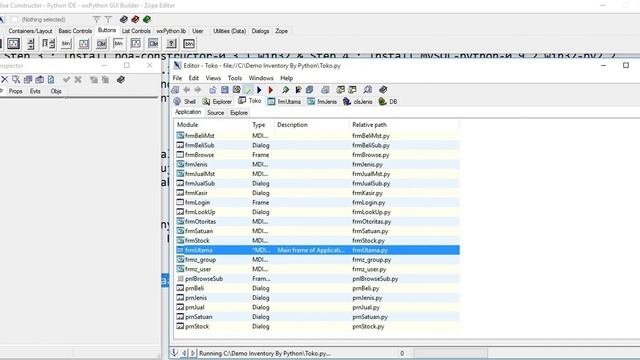Click the magnifier find icon in Editor toolbar
The height and width of the screenshot is (360, 640).
coord(368,90)
